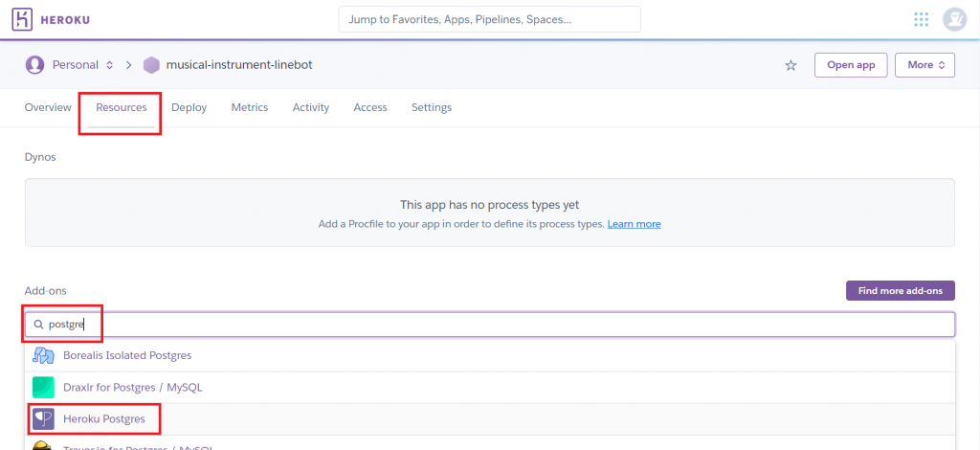The height and width of the screenshot is (450, 980).
Task: Click the Jump to Favorites search box
Action: click(489, 19)
